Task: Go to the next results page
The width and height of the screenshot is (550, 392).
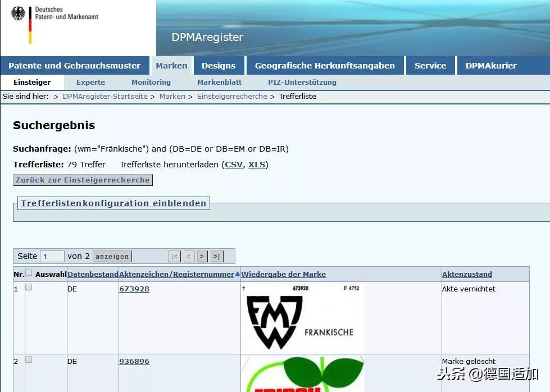Action: 203,257
